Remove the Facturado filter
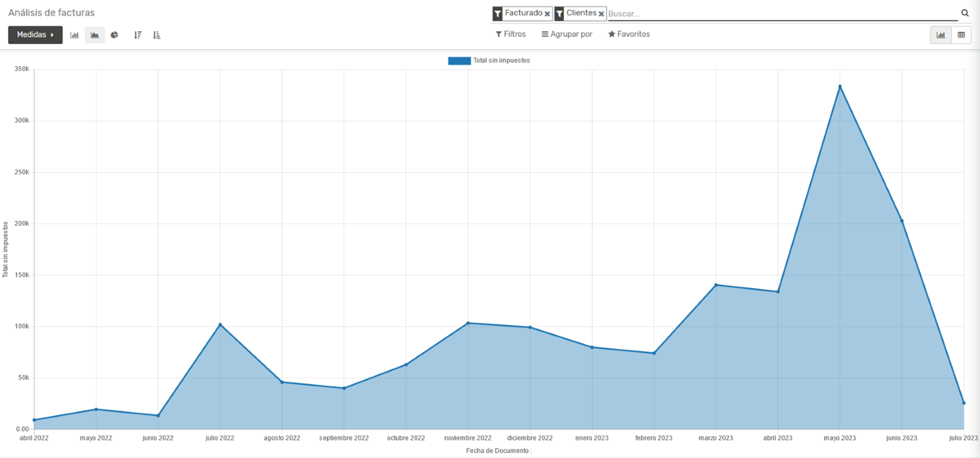980x458 pixels. point(547,14)
